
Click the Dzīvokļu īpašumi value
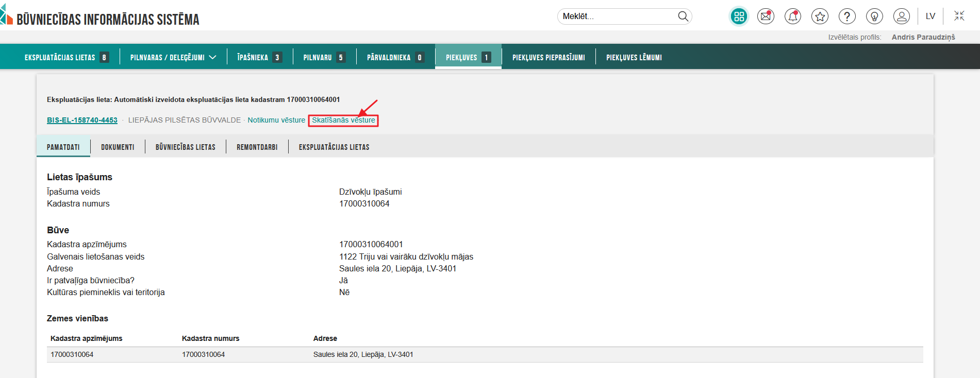pyautogui.click(x=371, y=192)
